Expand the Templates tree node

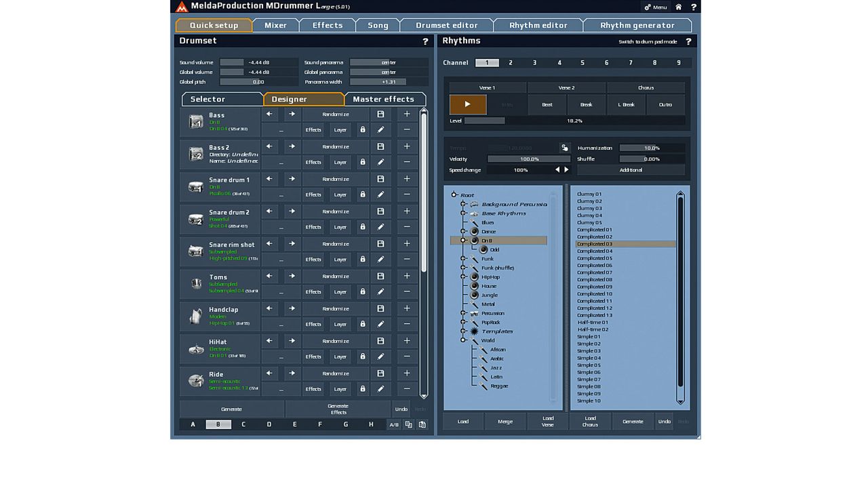[x=463, y=331]
